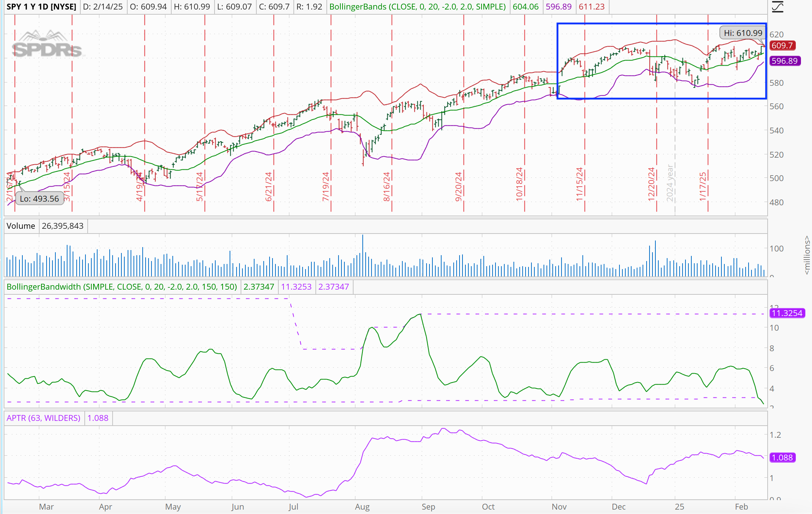This screenshot has width=812, height=514.
Task: Click the price axis scale icon top-right
Action: pyautogui.click(x=777, y=7)
